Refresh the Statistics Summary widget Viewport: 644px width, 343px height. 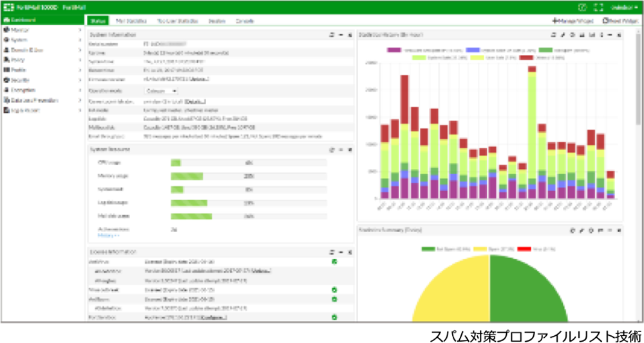573,230
